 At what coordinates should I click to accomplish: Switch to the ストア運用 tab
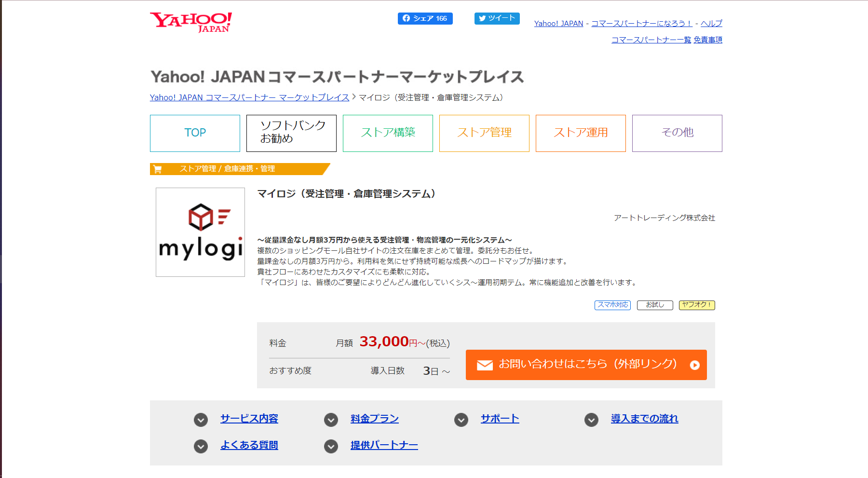pos(581,133)
